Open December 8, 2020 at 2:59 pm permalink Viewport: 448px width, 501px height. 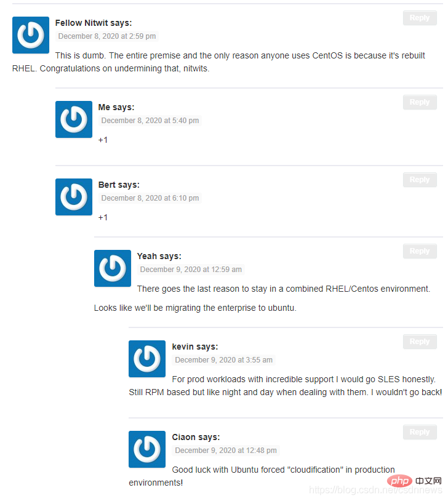(107, 36)
